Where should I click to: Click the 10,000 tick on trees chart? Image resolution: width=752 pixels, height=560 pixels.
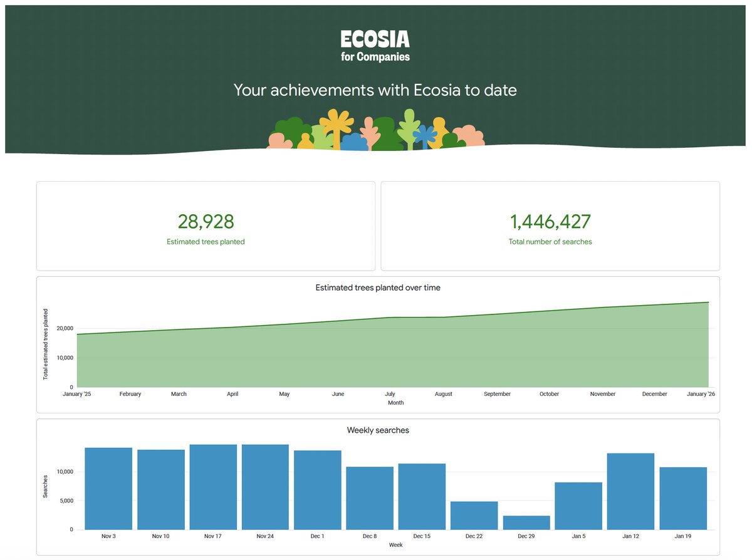pyautogui.click(x=65, y=358)
